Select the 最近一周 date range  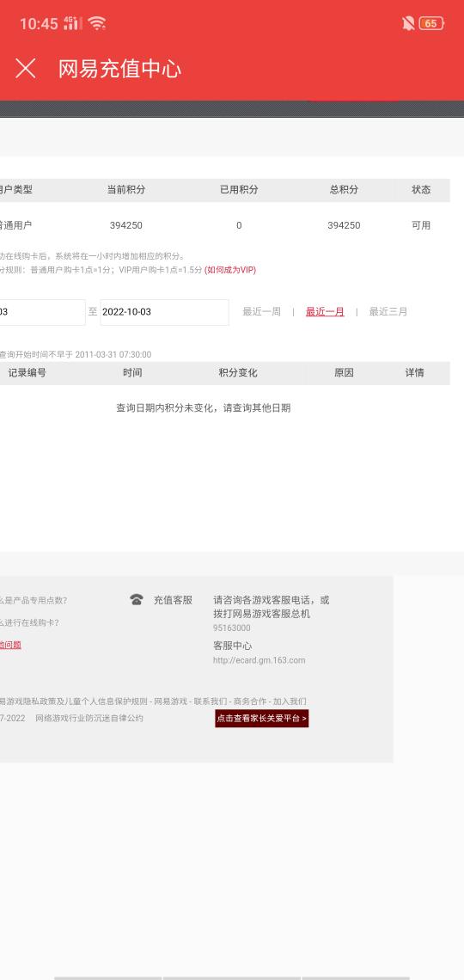click(262, 311)
